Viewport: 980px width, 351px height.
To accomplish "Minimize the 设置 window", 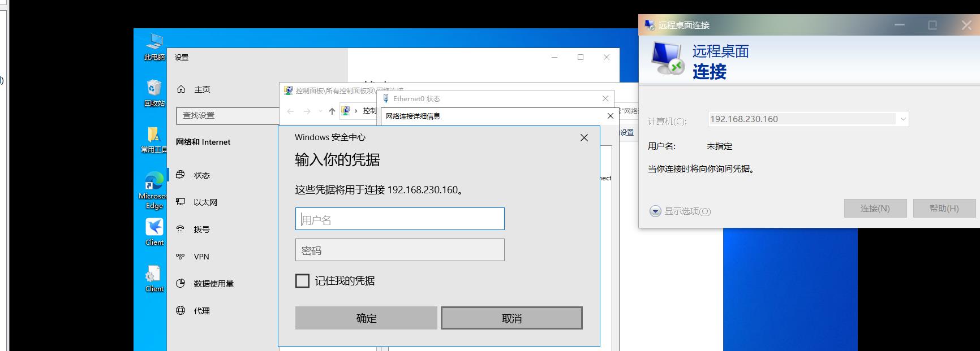I will tap(555, 57).
